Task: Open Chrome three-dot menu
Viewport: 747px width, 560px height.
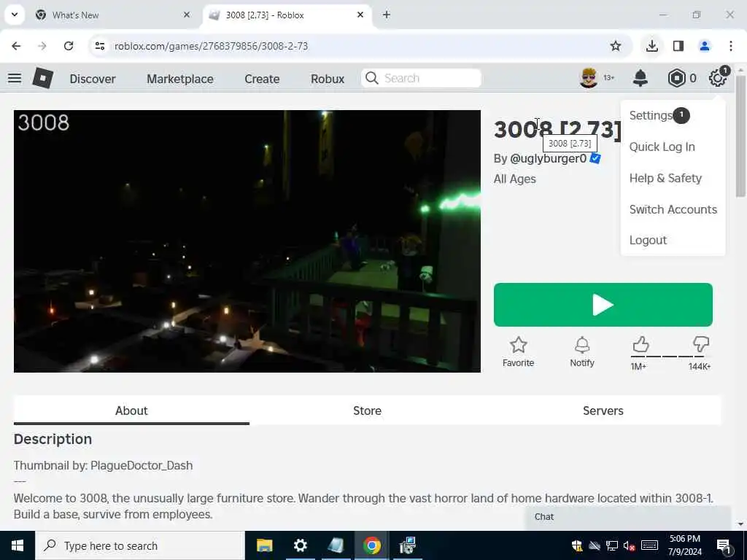Action: pyautogui.click(x=731, y=46)
